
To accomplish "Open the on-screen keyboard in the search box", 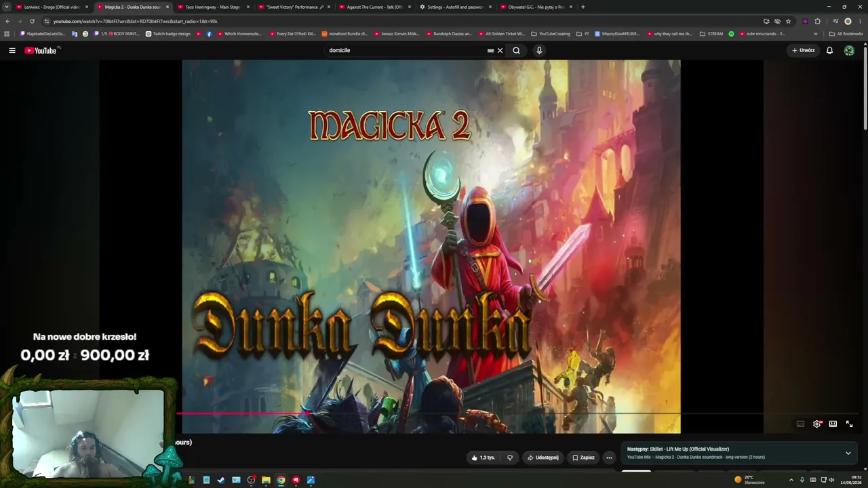I will click(490, 50).
